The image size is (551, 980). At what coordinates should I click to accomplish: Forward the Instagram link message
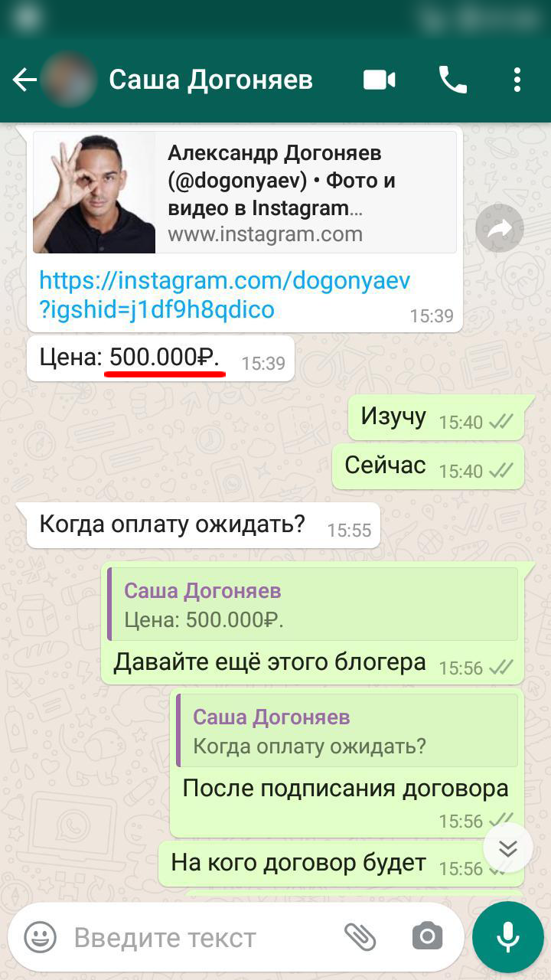(x=500, y=228)
